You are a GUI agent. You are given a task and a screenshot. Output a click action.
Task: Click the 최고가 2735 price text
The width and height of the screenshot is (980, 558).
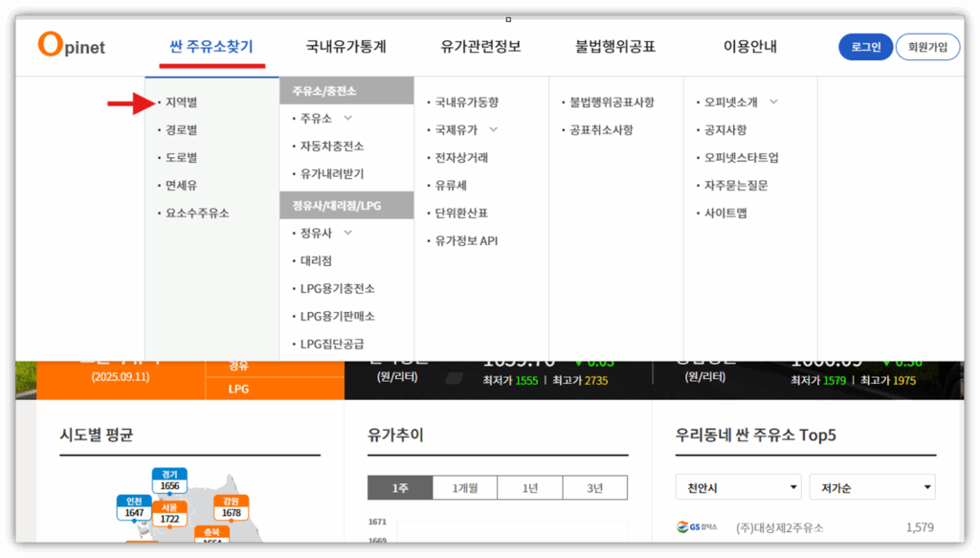point(580,380)
